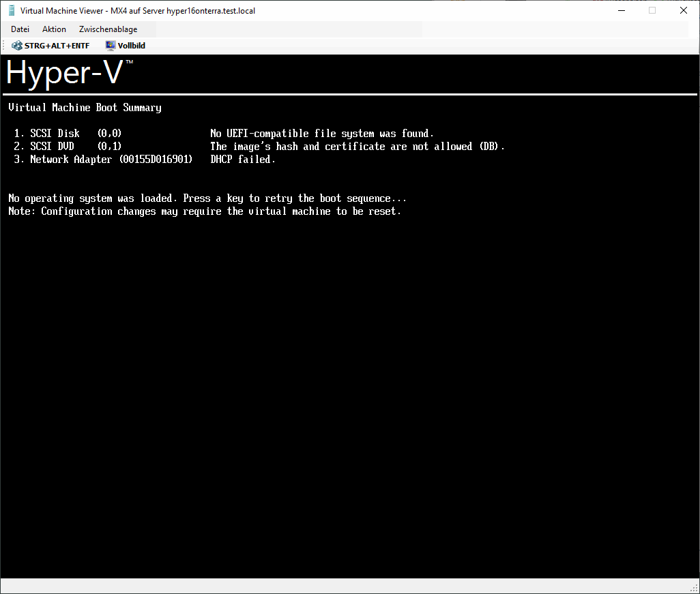700x594 pixels.
Task: Open the Aktion menu
Action: click(x=53, y=29)
